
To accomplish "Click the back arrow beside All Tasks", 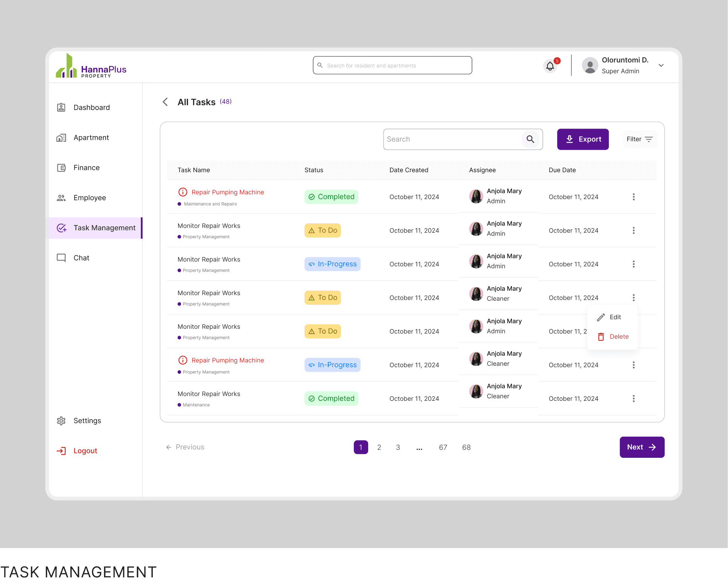I will pos(165,102).
